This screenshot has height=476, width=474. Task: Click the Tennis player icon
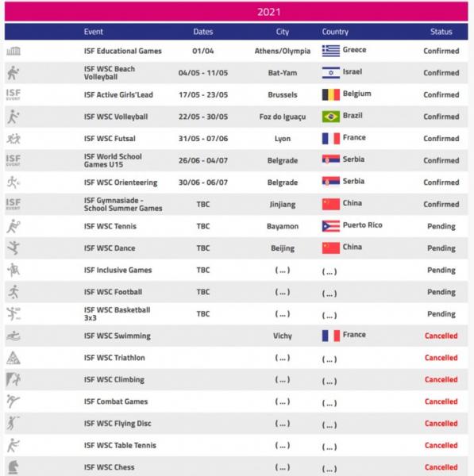pyautogui.click(x=13, y=226)
